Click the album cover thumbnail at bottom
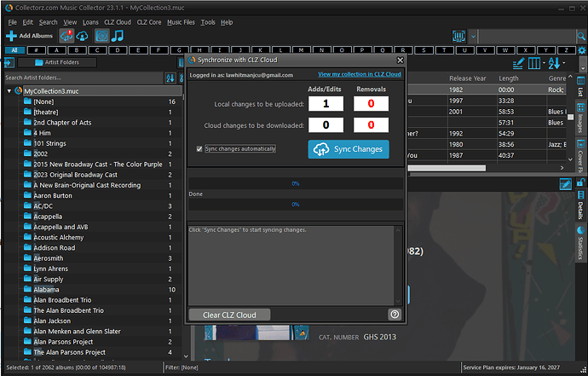588x376 pixels. [257, 333]
